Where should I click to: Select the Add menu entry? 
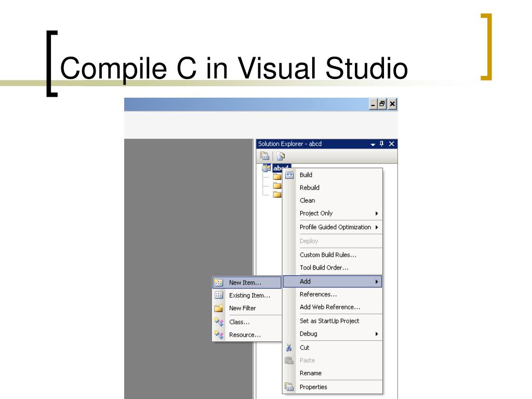(332, 282)
